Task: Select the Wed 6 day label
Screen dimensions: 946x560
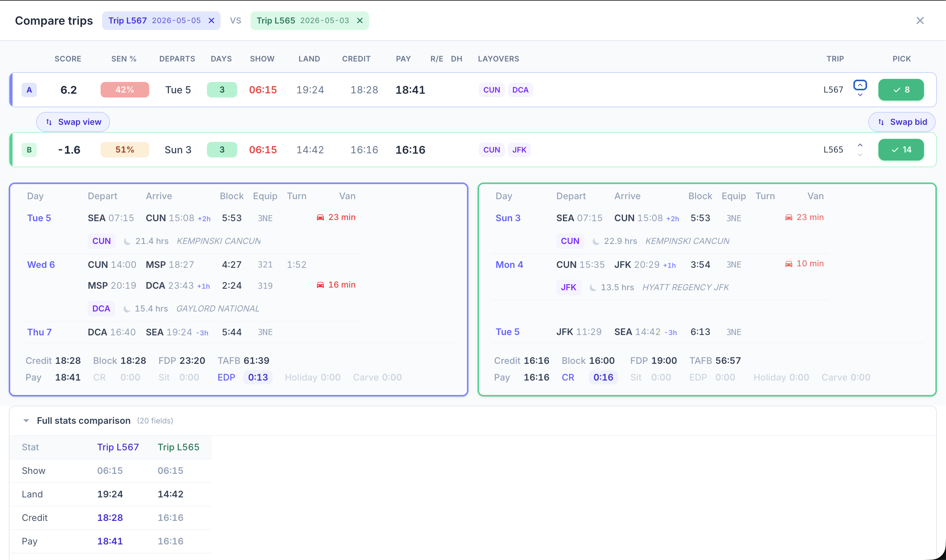Action: (x=41, y=265)
